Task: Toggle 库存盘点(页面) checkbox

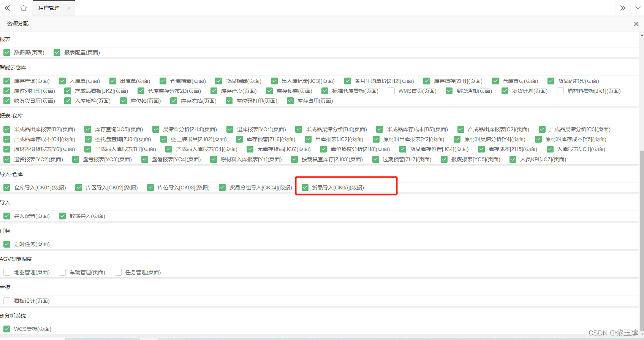Action: [x=214, y=91]
